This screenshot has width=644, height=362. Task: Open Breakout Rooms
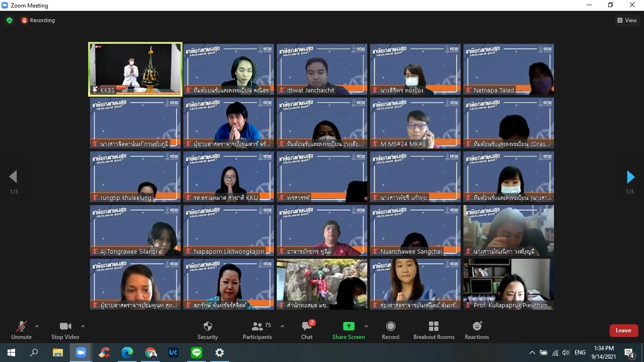point(434,330)
